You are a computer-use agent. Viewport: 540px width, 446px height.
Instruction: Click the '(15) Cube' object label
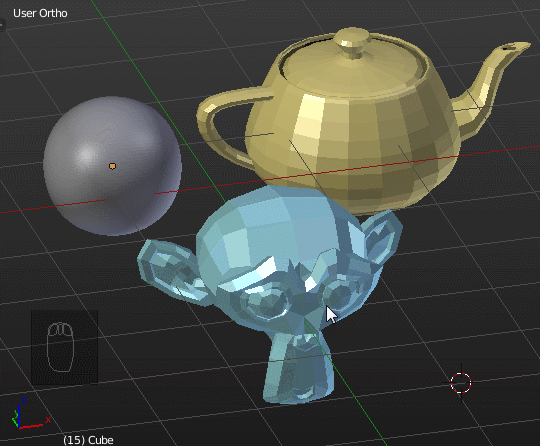[89, 440]
